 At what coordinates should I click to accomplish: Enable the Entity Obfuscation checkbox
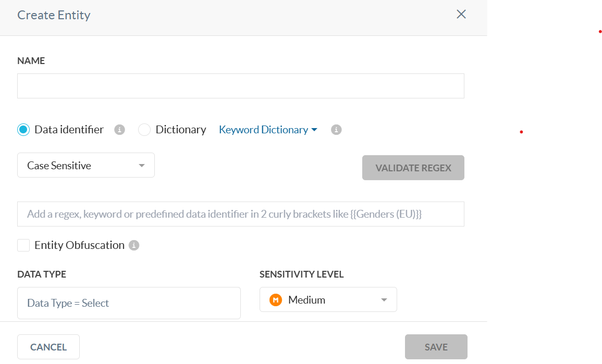(23, 245)
